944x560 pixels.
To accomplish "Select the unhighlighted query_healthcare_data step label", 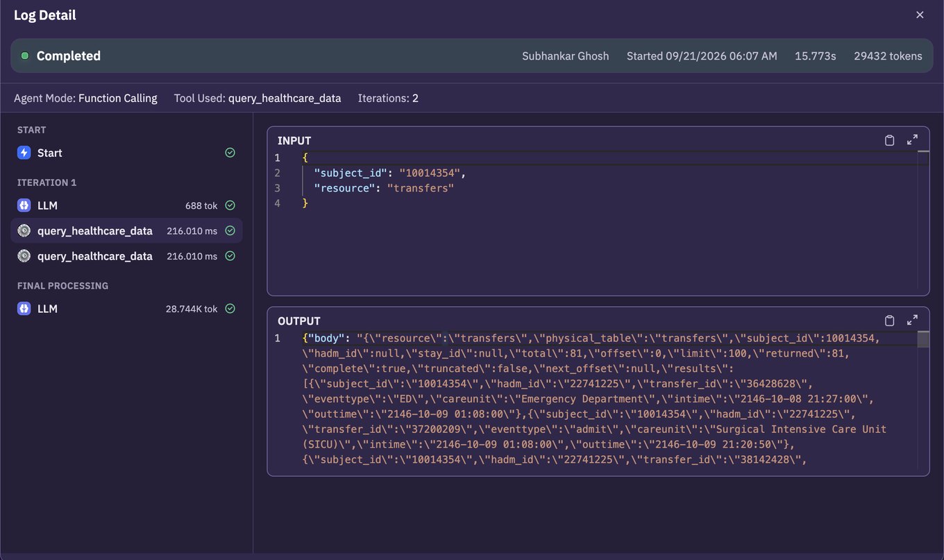I will click(x=95, y=256).
